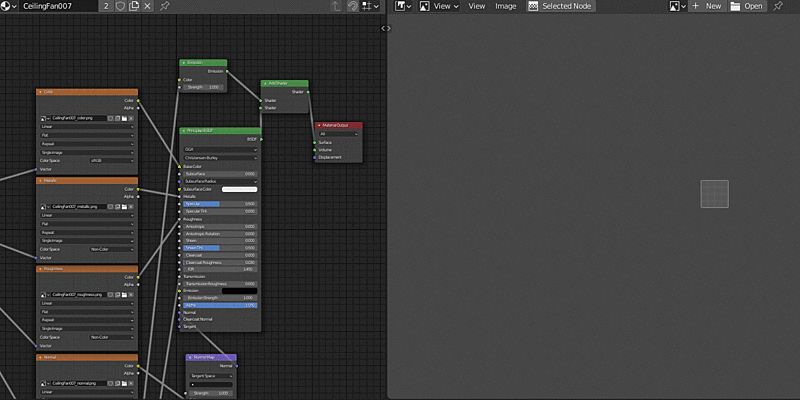Unlink the CeilingFan007_roughness.png image
Screen dimensions: 800x400
pyautogui.click(x=131, y=295)
